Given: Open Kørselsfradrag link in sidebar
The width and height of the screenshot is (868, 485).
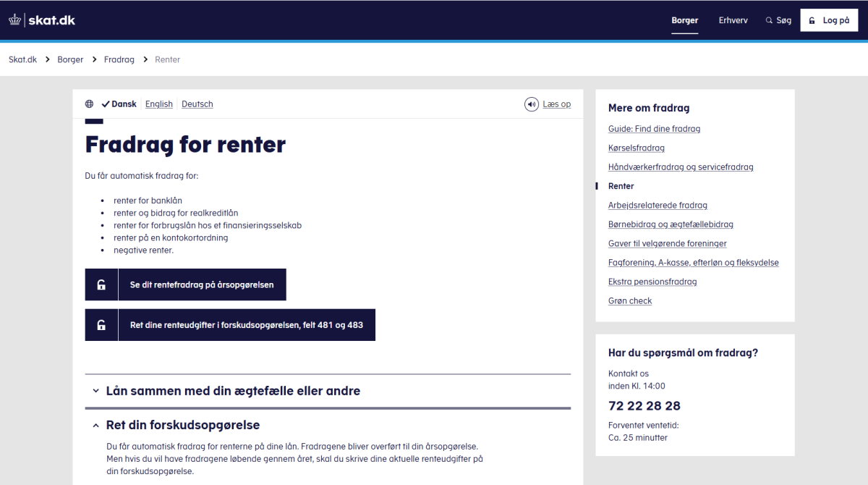Looking at the screenshot, I should 636,148.
